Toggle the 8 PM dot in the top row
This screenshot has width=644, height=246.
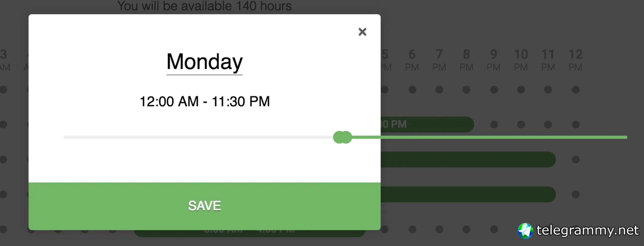pyautogui.click(x=466, y=90)
